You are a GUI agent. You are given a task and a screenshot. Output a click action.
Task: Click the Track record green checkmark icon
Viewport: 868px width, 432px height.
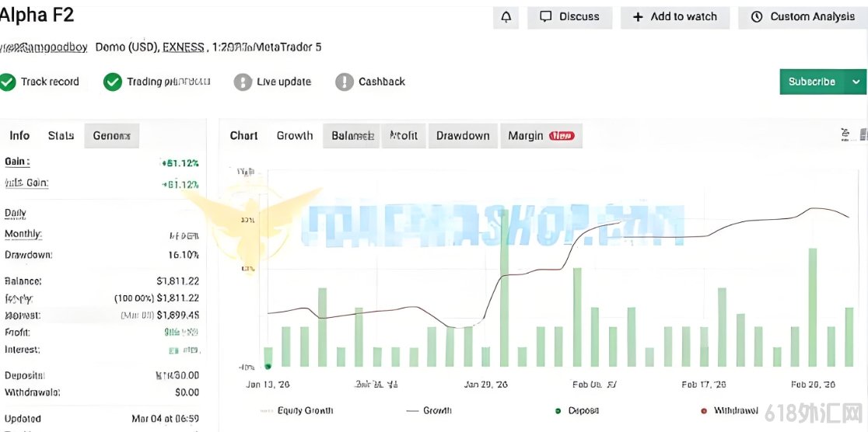click(x=8, y=82)
